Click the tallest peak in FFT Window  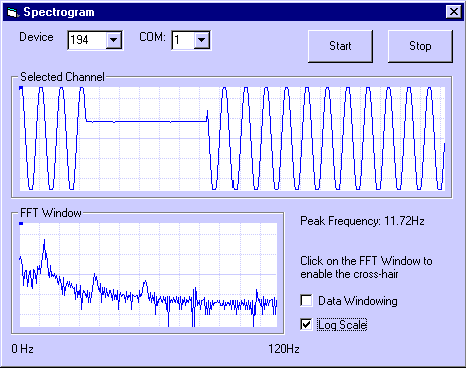pos(44,241)
